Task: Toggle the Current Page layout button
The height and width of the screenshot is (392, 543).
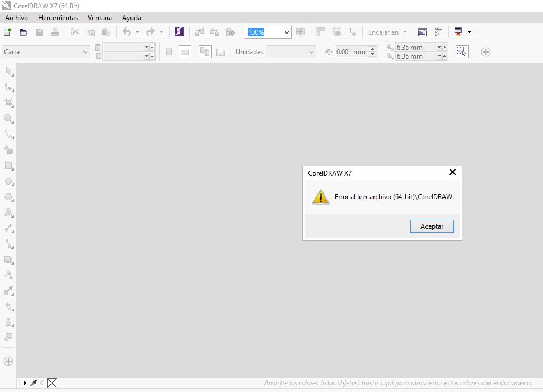Action: point(221,52)
